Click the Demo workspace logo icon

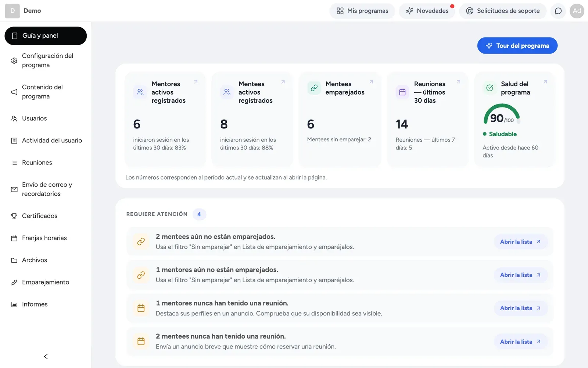[x=12, y=11]
